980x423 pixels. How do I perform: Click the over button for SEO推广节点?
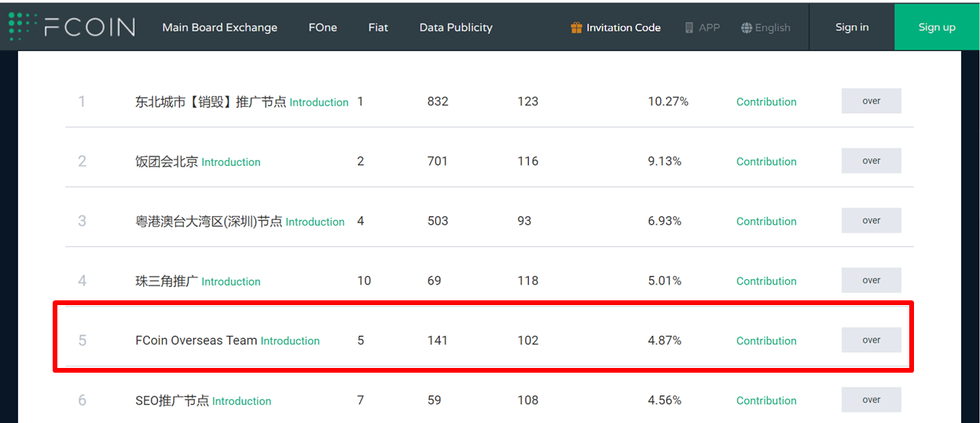click(x=872, y=399)
